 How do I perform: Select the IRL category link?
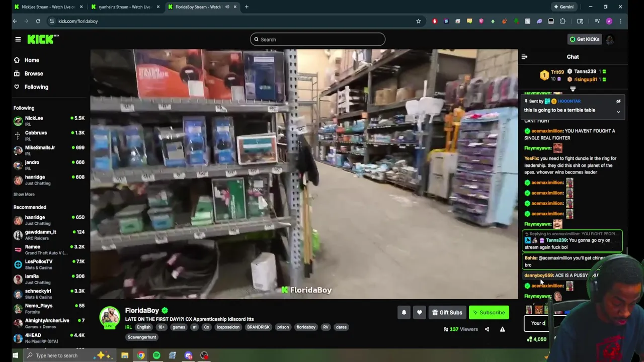point(128,327)
